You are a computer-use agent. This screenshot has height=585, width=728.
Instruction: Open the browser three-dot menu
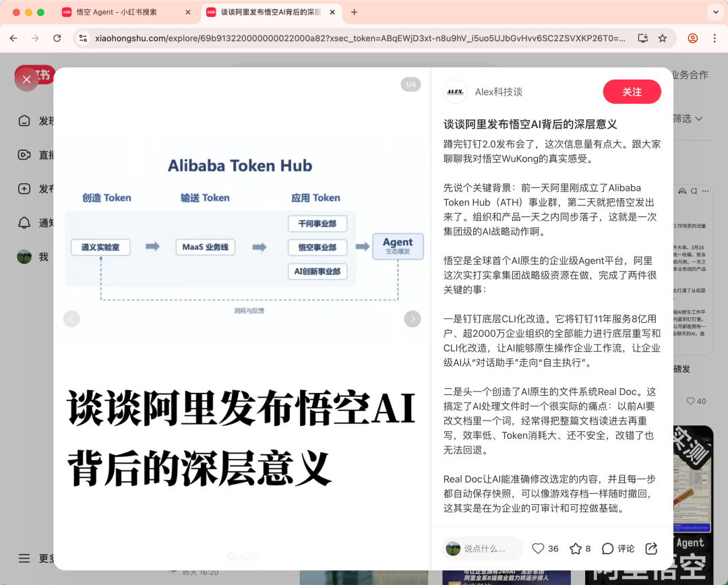716,38
